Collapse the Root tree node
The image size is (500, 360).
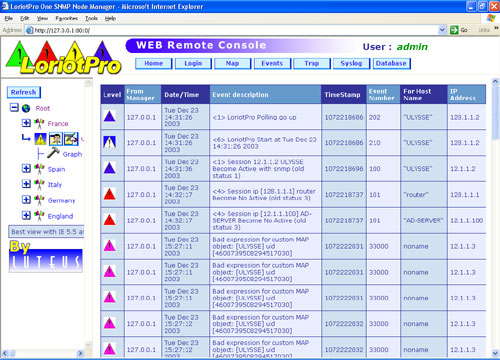(14, 108)
